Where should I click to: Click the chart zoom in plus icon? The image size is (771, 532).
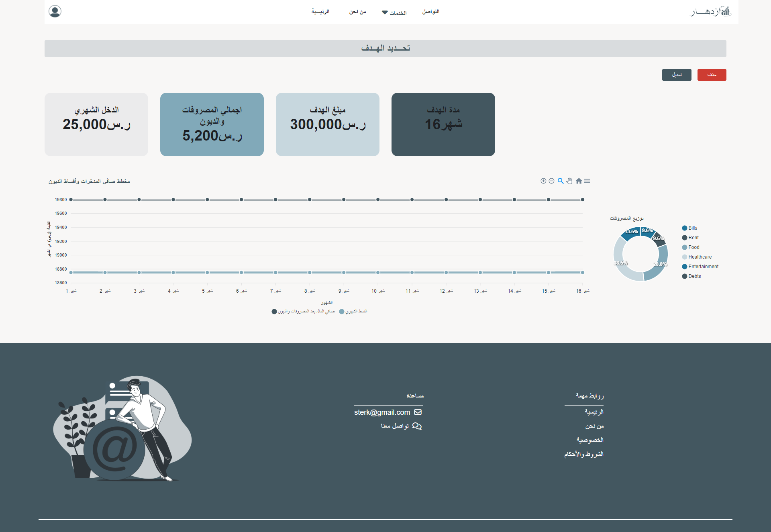click(x=543, y=181)
